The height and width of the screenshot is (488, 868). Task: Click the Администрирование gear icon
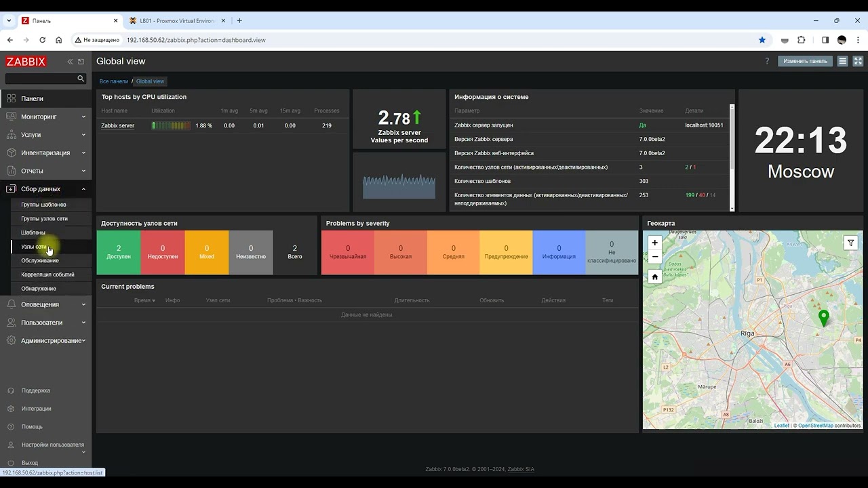(x=11, y=340)
